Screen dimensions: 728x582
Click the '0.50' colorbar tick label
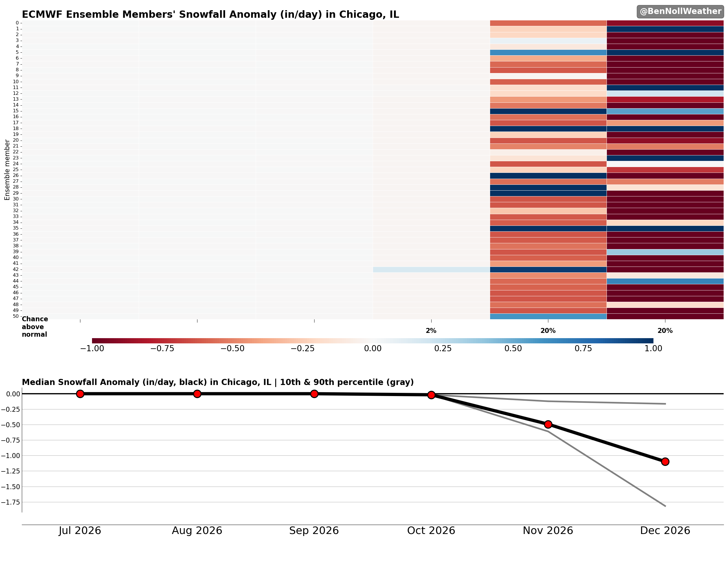click(x=513, y=349)
